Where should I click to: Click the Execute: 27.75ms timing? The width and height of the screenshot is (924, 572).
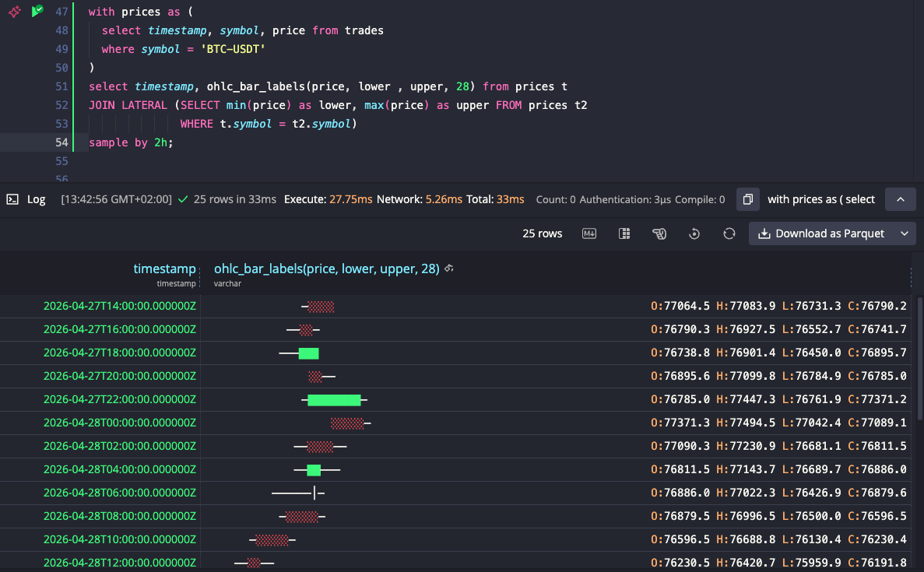point(328,199)
